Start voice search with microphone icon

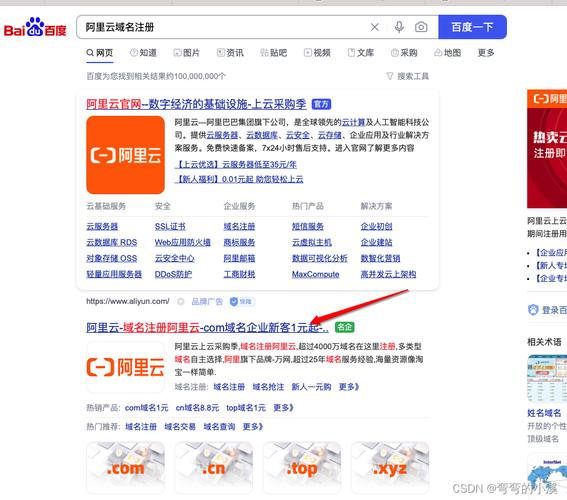click(399, 27)
